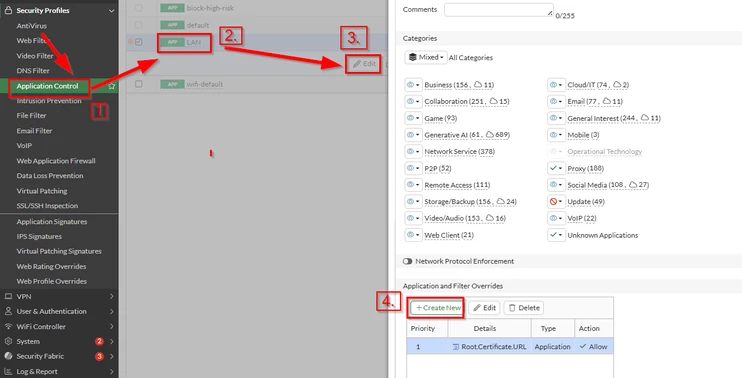742x378 pixels.
Task: Click the VPN laptop icon
Action: pos(8,296)
